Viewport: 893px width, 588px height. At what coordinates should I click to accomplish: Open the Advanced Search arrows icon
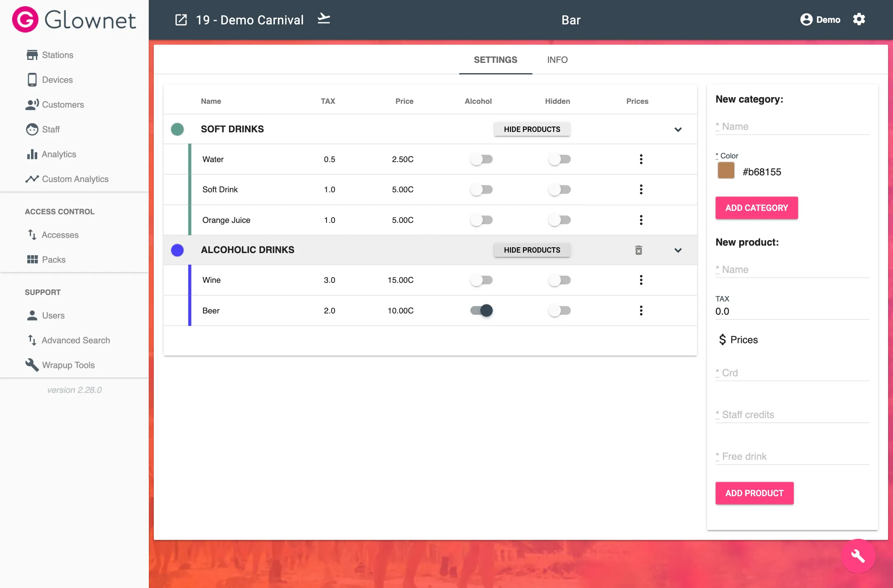tap(32, 340)
